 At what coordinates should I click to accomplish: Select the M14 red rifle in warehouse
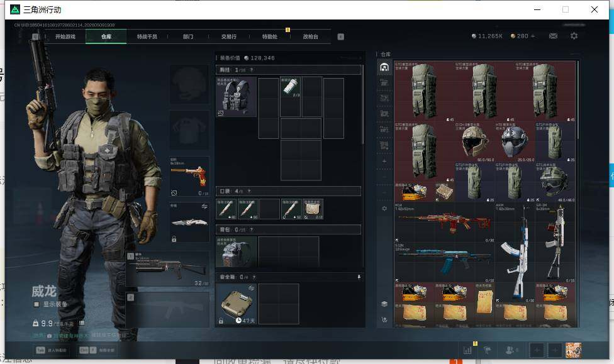(x=444, y=223)
